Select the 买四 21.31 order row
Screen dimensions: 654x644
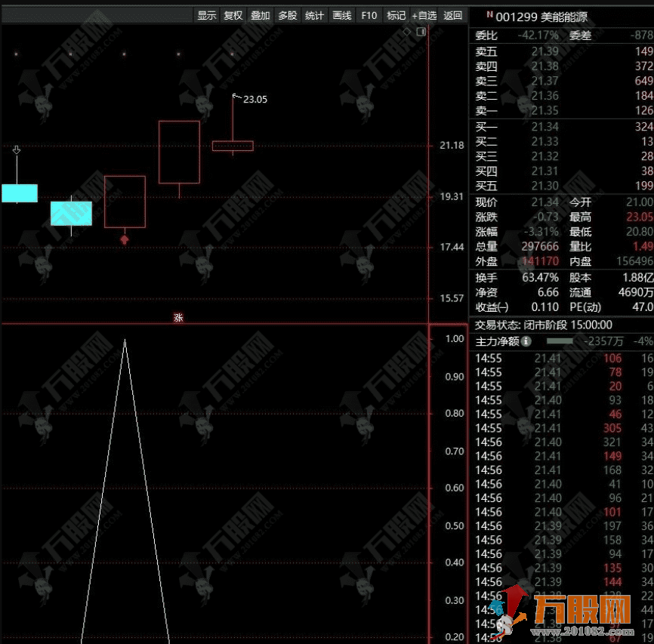[x=564, y=171]
